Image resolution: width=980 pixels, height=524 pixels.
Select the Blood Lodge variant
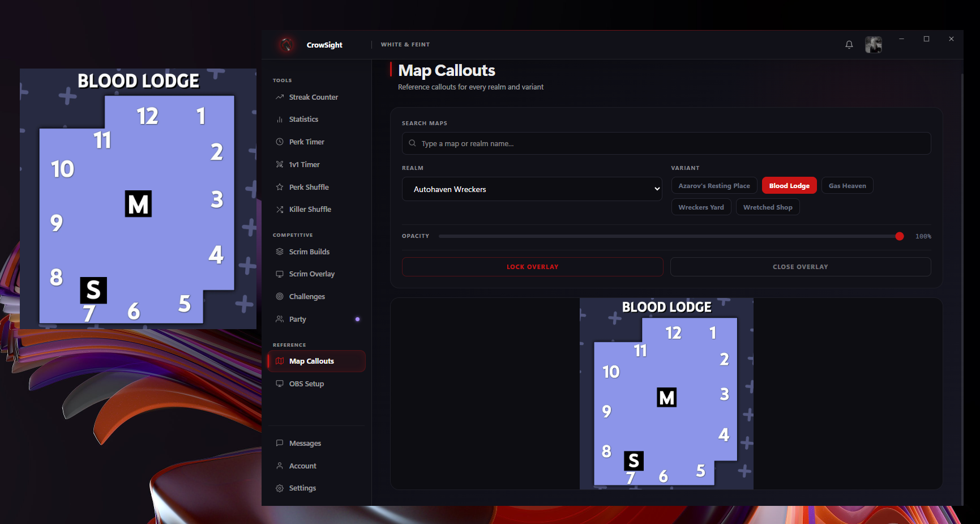pos(789,185)
